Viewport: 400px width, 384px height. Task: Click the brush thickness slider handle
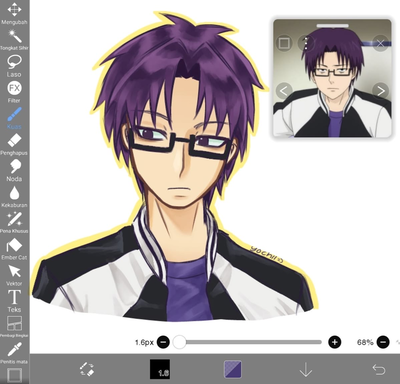pos(180,342)
